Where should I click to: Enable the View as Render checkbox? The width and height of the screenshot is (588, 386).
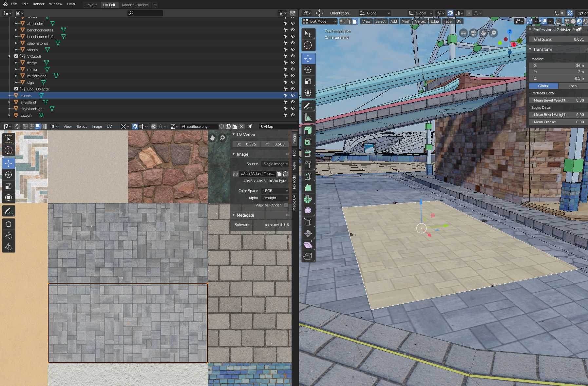(x=286, y=205)
